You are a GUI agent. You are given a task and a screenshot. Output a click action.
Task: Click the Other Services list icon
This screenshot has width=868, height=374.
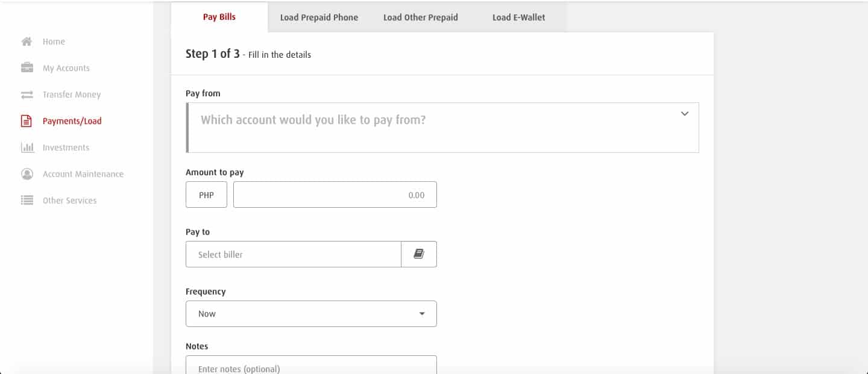click(x=27, y=201)
